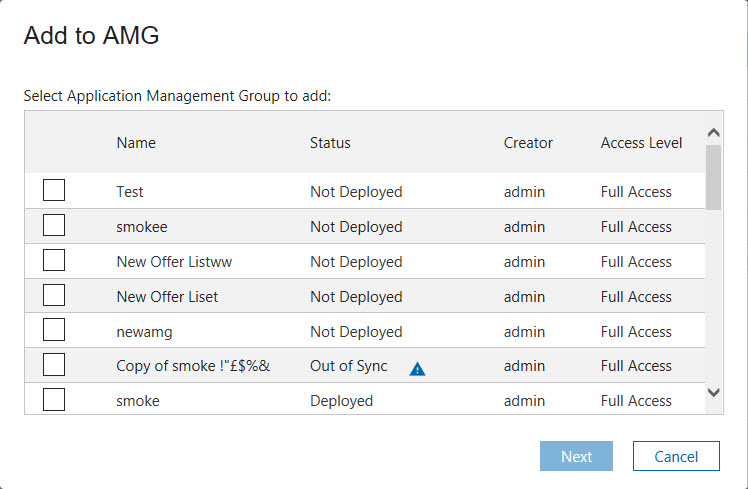Tick the checkbox for the Test group
This screenshot has width=748, height=489.
pyautogui.click(x=54, y=191)
